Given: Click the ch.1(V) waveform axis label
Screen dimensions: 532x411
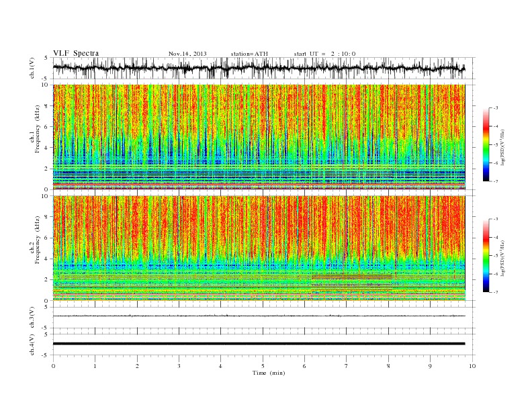Looking at the screenshot, I should pos(32,68).
